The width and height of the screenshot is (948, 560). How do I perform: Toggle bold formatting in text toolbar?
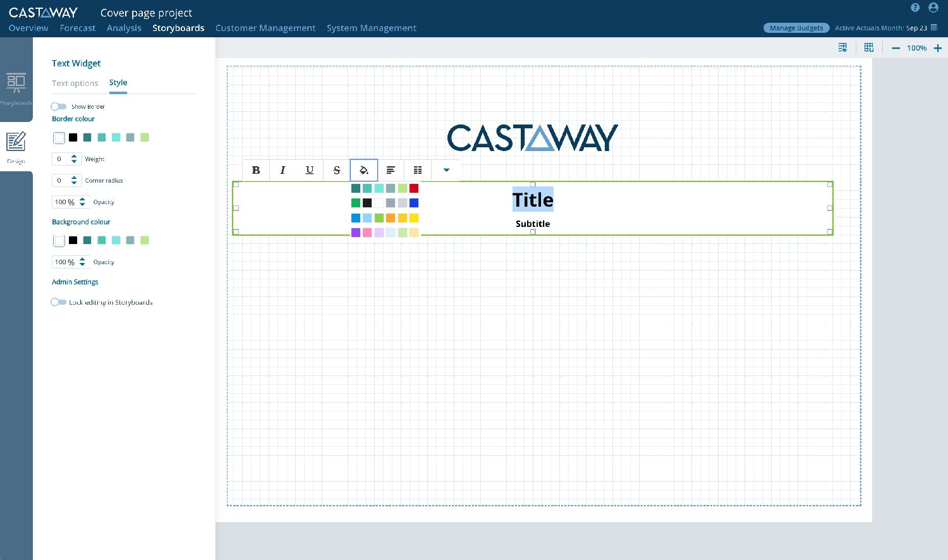pyautogui.click(x=256, y=170)
